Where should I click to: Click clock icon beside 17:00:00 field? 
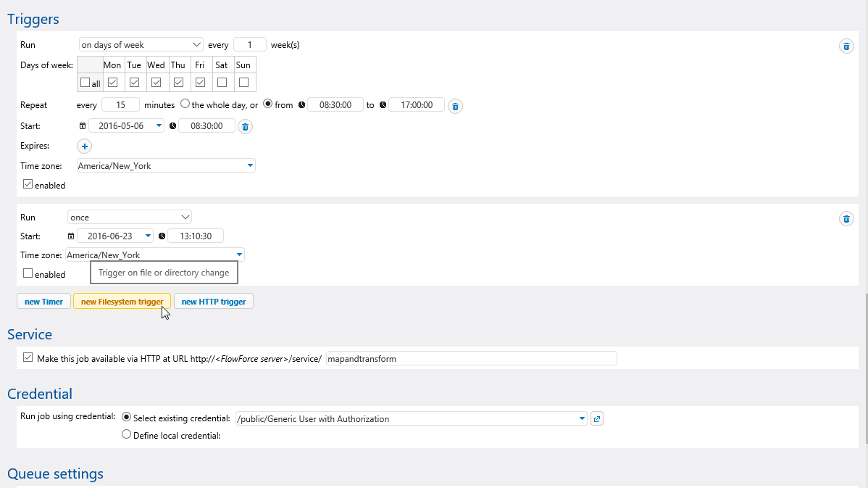[x=383, y=104]
